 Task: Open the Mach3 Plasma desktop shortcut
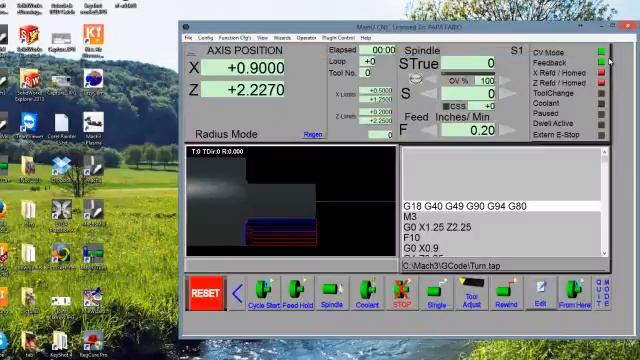(93, 128)
